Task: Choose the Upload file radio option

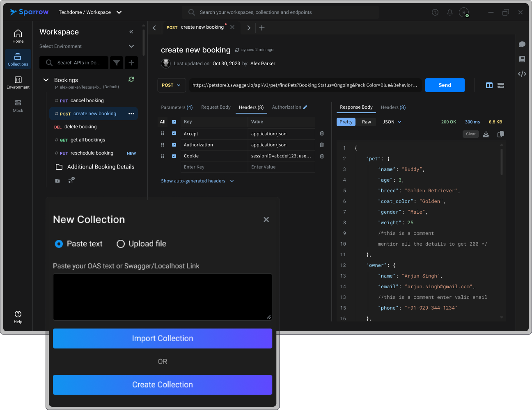Action: pyautogui.click(x=120, y=244)
